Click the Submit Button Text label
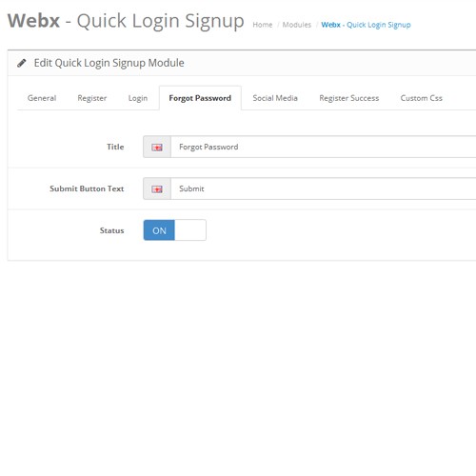Viewport: 476px width, 476px height. pyautogui.click(x=87, y=188)
